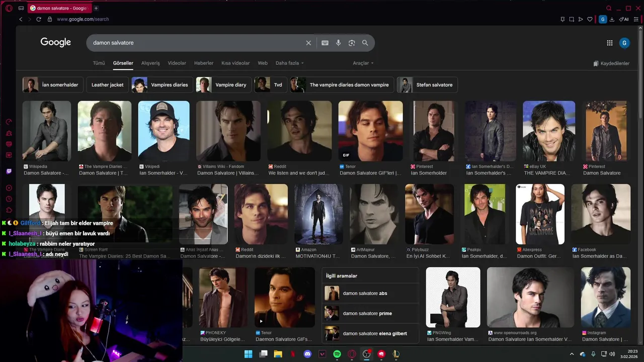Filter by The vampire diaries damon vampire chip
644x362 pixels.
point(342,85)
